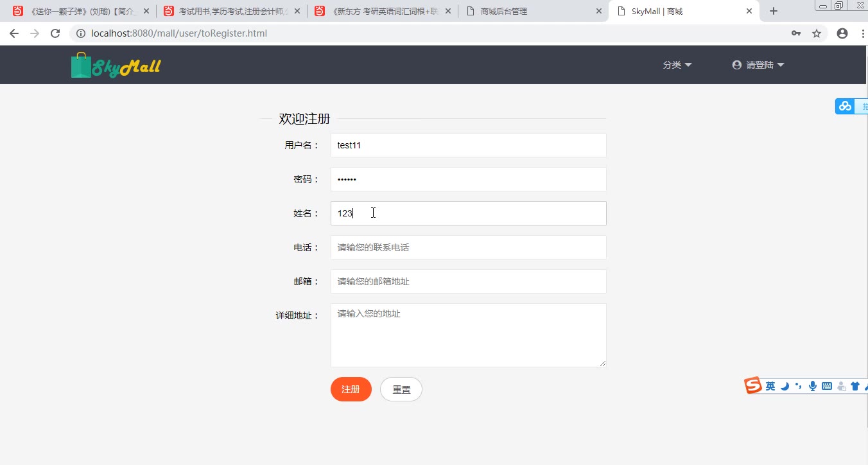Click the 详细地址 address textarea

click(x=469, y=335)
